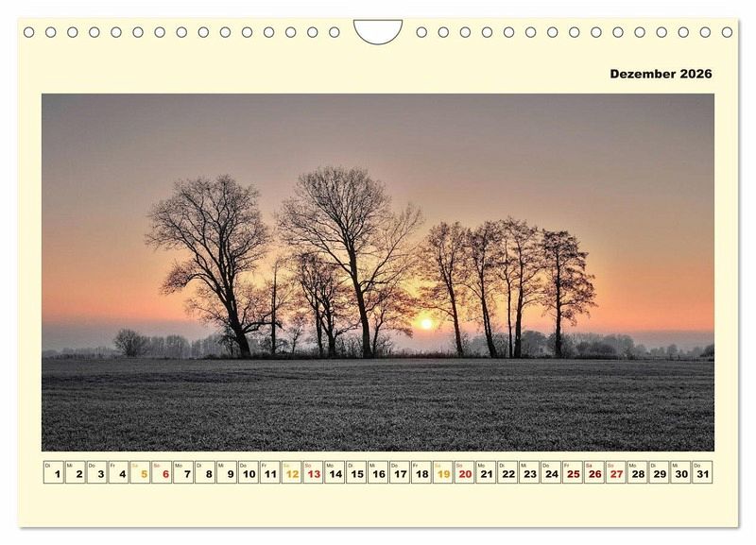The height and width of the screenshot is (545, 756).
Task: Click the last day, 31
Action: point(702,472)
